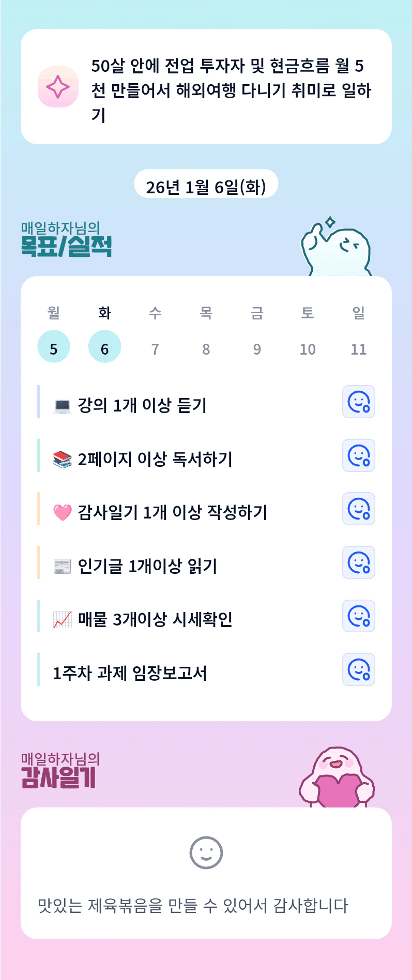Mark 감사일기 1개 이상 작성하기 with emoji button
The height and width of the screenshot is (980, 412).
point(358,509)
